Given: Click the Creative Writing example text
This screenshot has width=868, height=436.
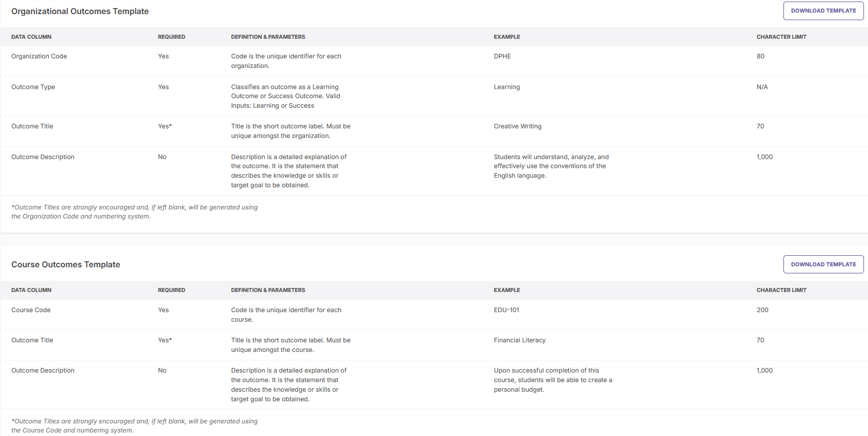Looking at the screenshot, I should (518, 126).
